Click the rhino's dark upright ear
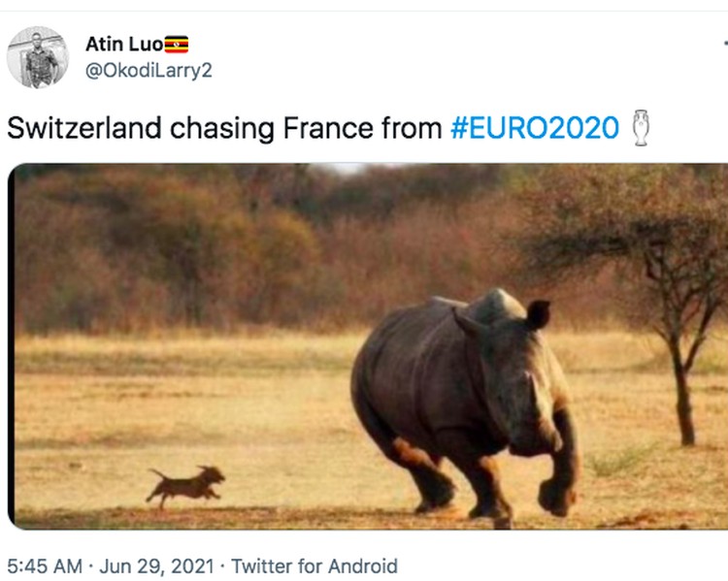 coord(538,314)
